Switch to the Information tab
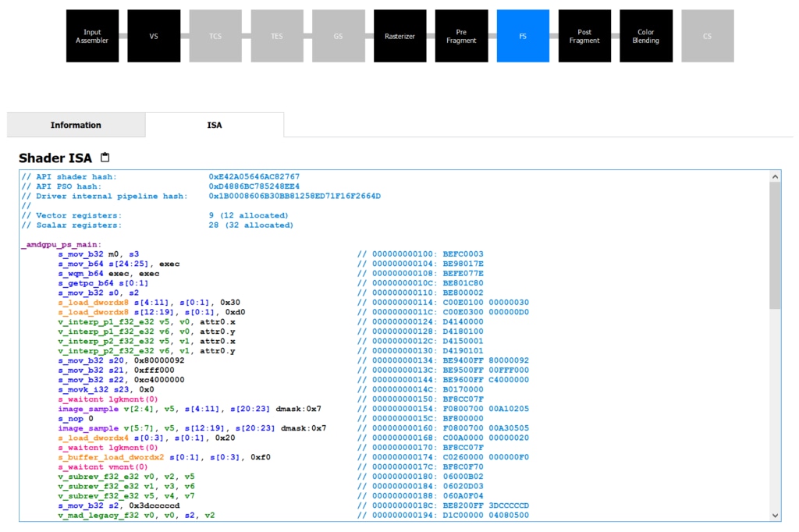 (76, 125)
